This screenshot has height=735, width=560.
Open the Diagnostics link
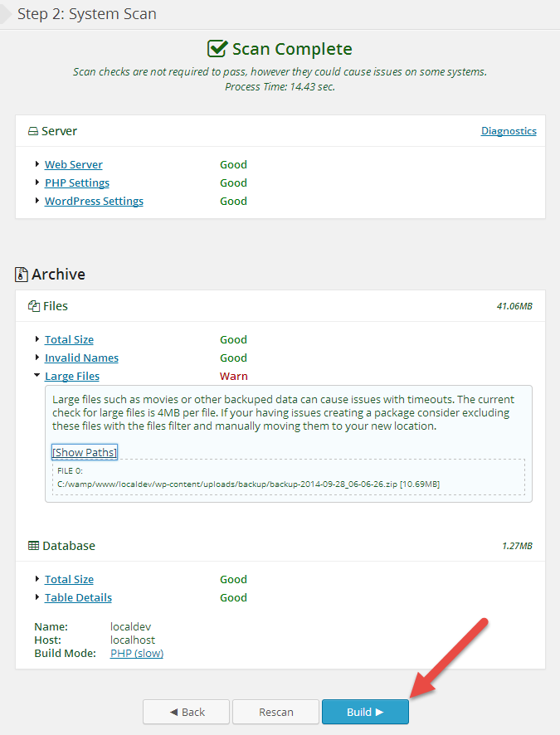(509, 131)
